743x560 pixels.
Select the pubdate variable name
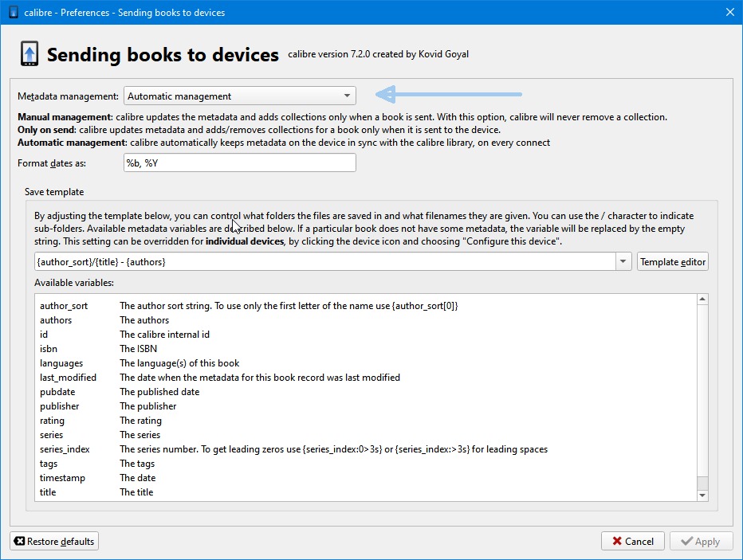[x=57, y=392]
